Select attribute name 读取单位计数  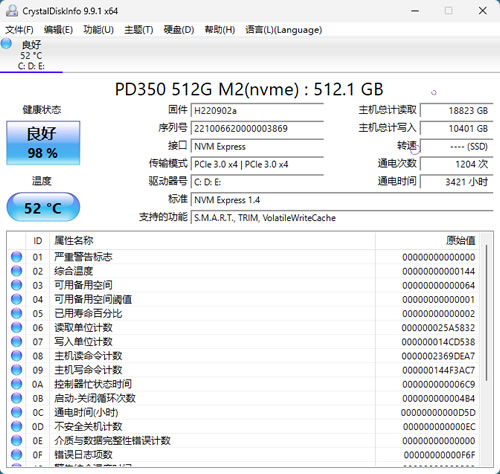coord(83,328)
